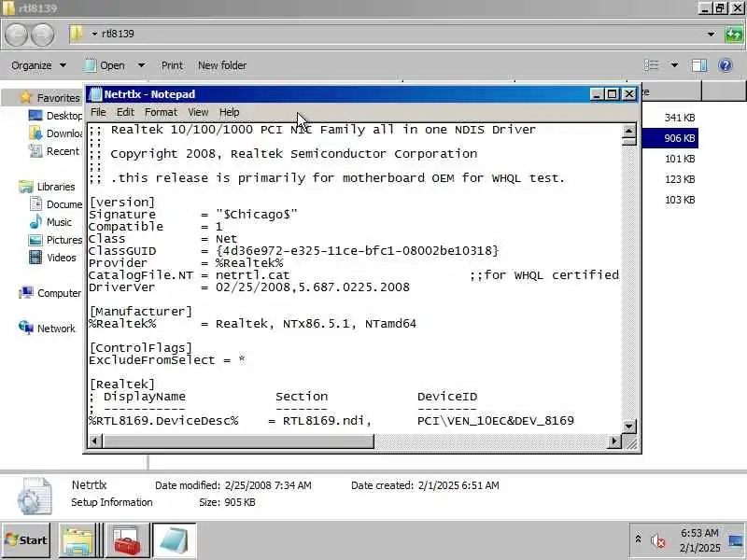The height and width of the screenshot is (560, 747).
Task: Select Documents library in navigation pane
Action: pos(64,204)
